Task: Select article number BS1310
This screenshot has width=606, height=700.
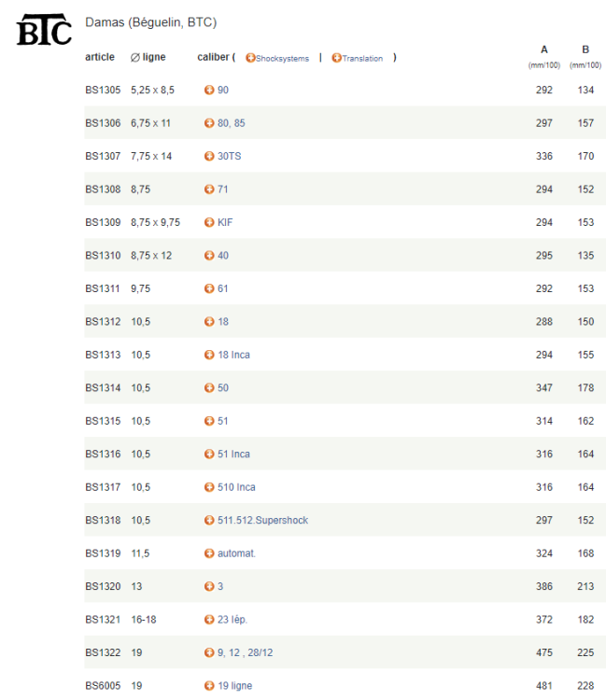Action: (x=103, y=255)
